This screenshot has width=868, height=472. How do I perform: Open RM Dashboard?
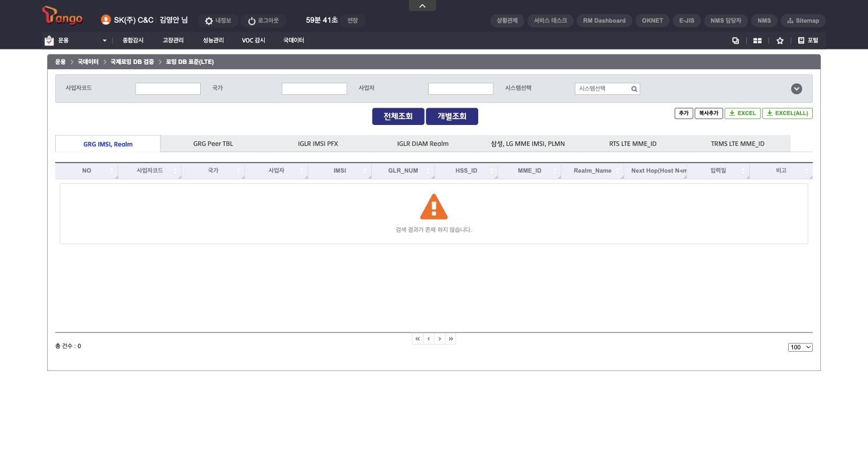click(x=604, y=21)
